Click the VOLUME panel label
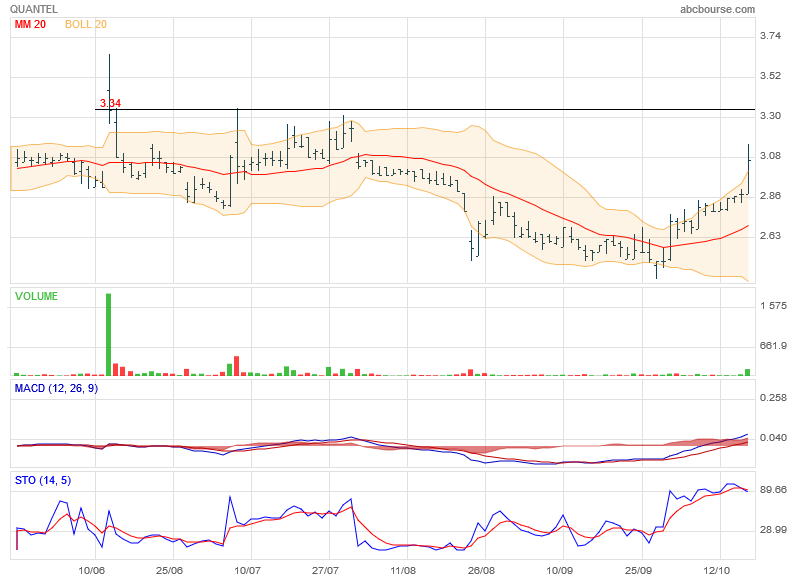800x580 pixels. click(x=36, y=296)
